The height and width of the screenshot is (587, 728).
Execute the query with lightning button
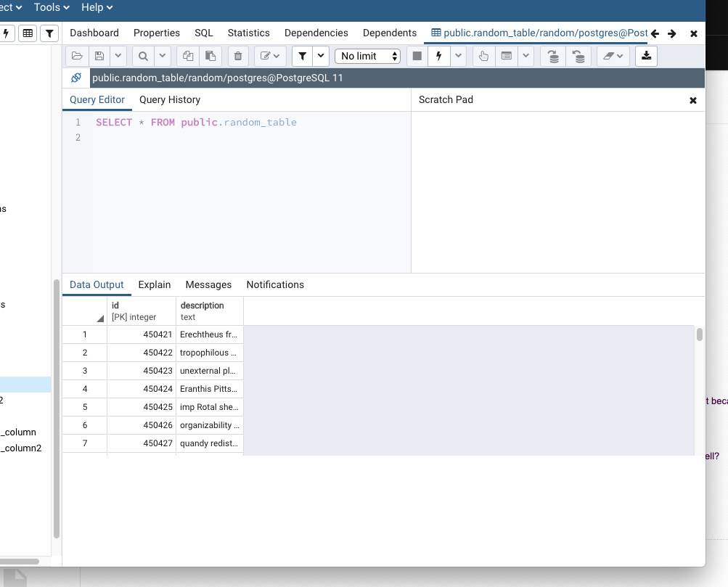tap(438, 56)
